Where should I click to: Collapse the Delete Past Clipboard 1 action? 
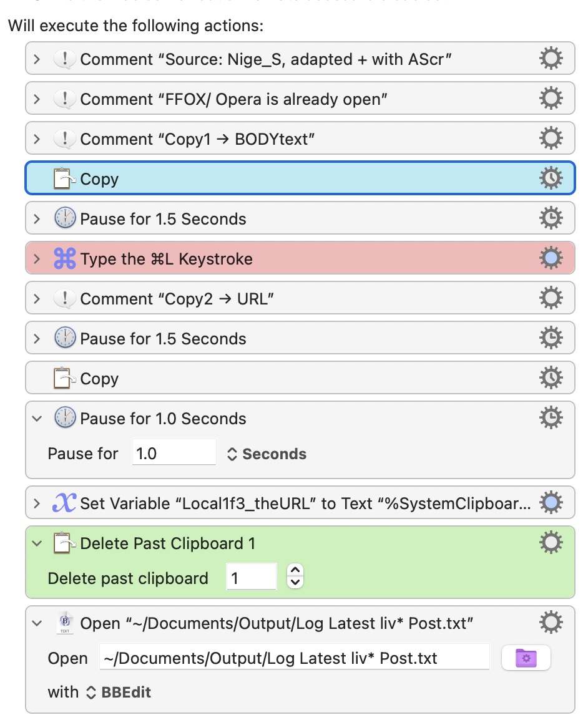(x=37, y=543)
